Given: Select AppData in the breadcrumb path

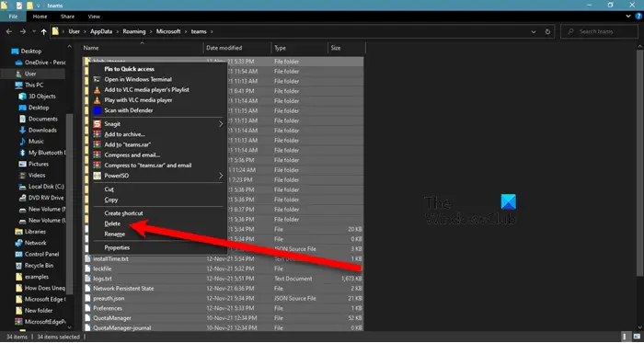Looking at the screenshot, I should tap(101, 31).
